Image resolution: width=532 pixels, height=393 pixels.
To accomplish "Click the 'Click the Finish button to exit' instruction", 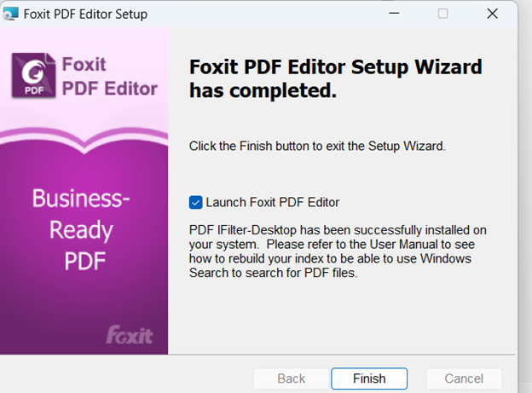I will click(317, 147).
